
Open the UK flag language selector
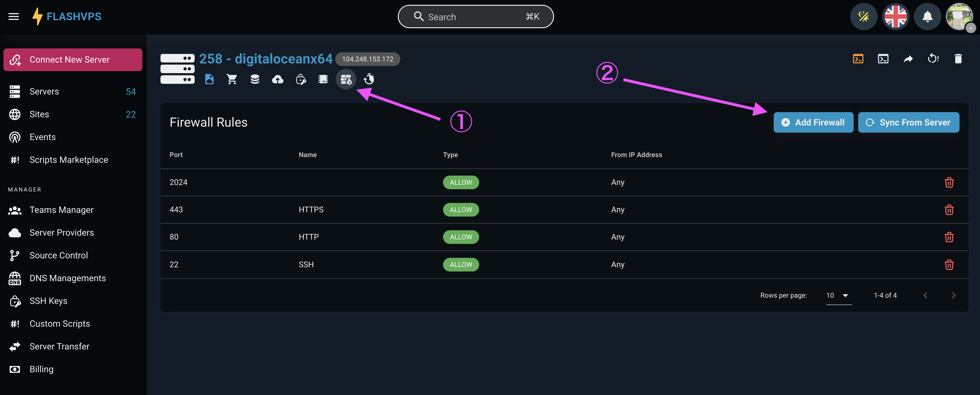[895, 17]
